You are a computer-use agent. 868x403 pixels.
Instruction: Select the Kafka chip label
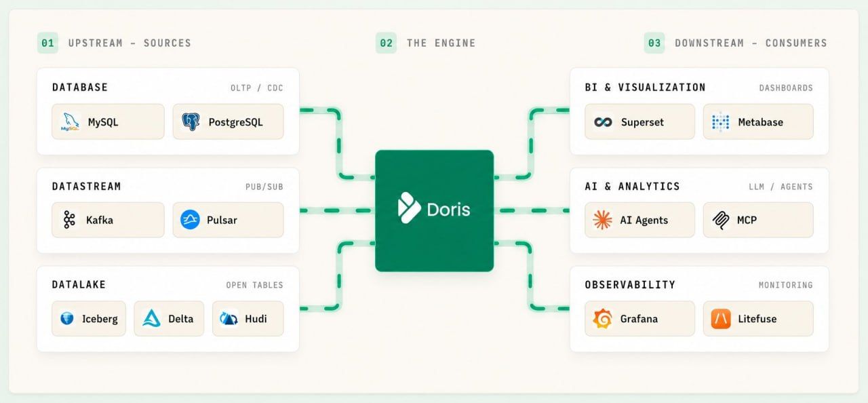pyautogui.click(x=100, y=220)
